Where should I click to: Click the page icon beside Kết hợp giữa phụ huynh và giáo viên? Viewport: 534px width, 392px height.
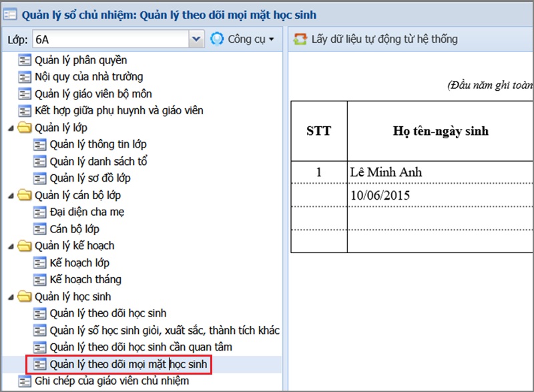tap(25, 111)
